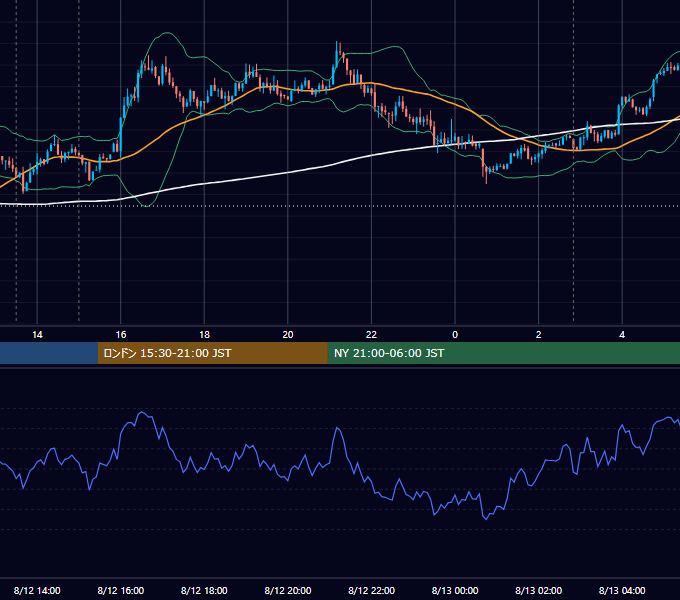Click hour label 14 on price chart axis

37,335
